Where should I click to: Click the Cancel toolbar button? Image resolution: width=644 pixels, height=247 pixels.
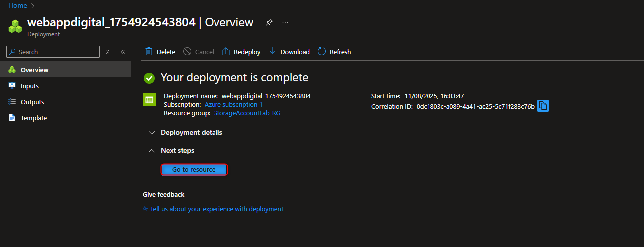tap(199, 52)
